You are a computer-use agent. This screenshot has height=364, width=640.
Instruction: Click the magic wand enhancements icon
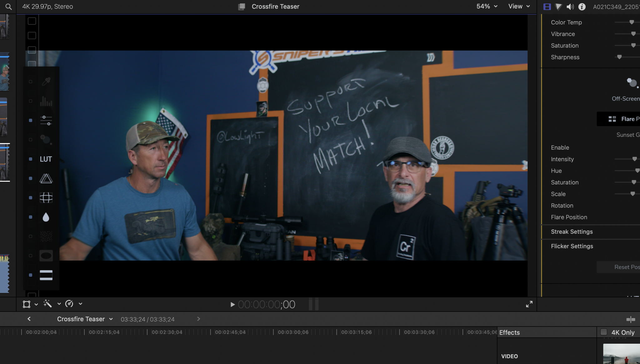point(47,303)
